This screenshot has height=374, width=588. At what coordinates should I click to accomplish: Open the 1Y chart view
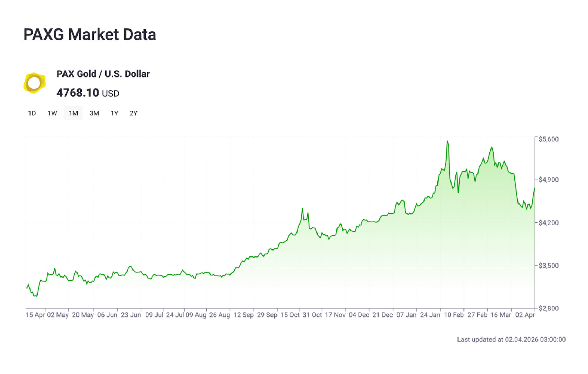tap(114, 113)
